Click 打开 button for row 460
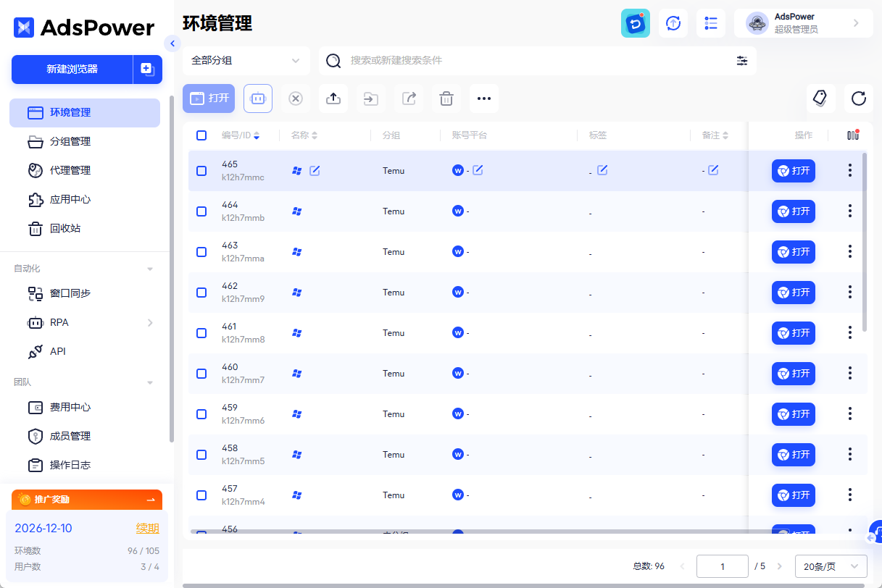The image size is (882, 588). coord(794,374)
